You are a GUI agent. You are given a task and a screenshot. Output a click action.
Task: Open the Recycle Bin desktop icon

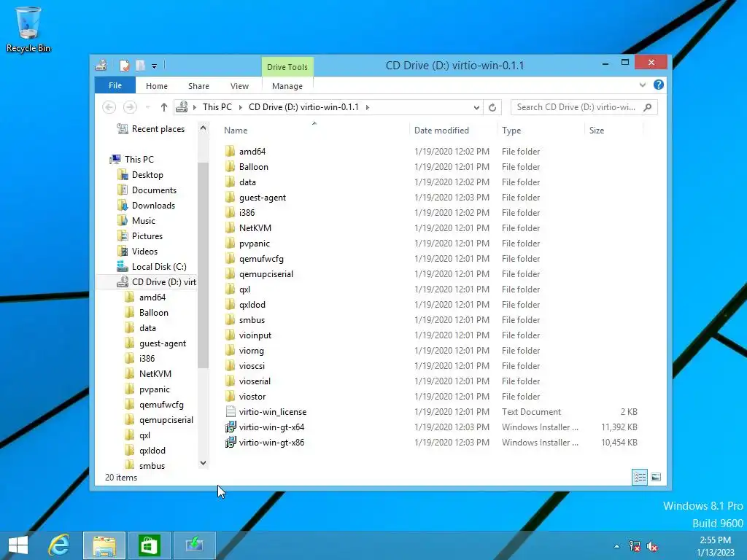[28, 29]
